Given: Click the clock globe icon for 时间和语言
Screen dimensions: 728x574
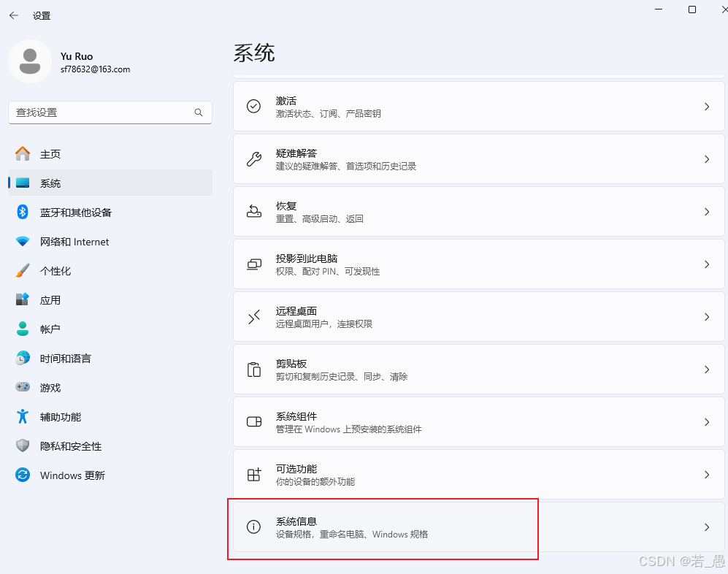Looking at the screenshot, I should 23,358.
